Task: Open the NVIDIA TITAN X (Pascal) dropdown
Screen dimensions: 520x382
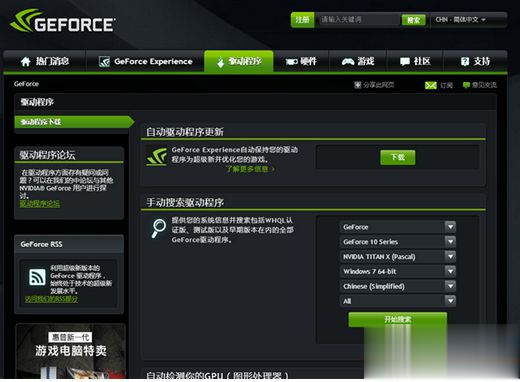Action: point(398,257)
